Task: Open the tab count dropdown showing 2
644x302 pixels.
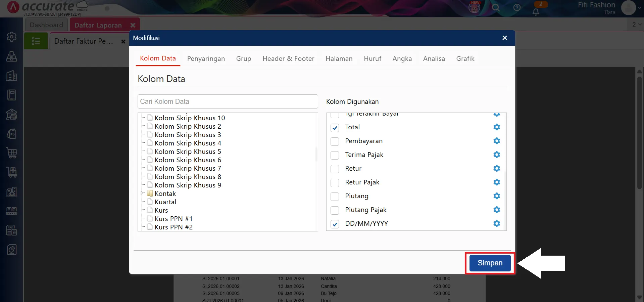Action: [636, 25]
